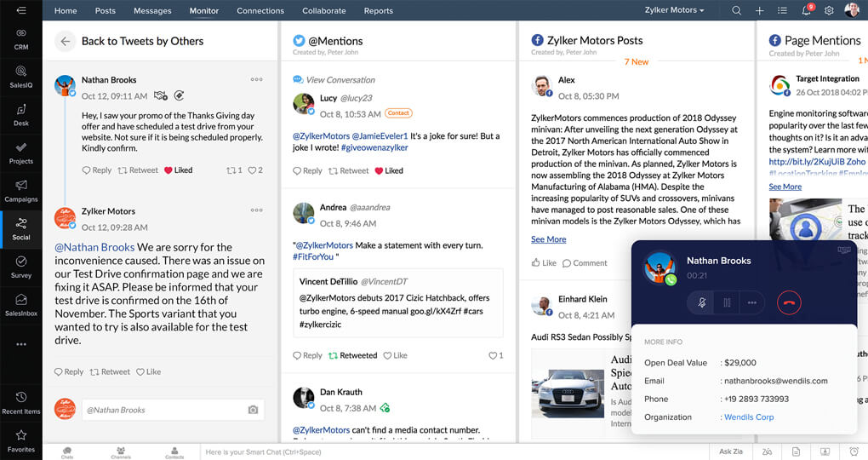This screenshot has width=868, height=460.
Task: Open the Wendils Corp organization link
Action: 748,417
